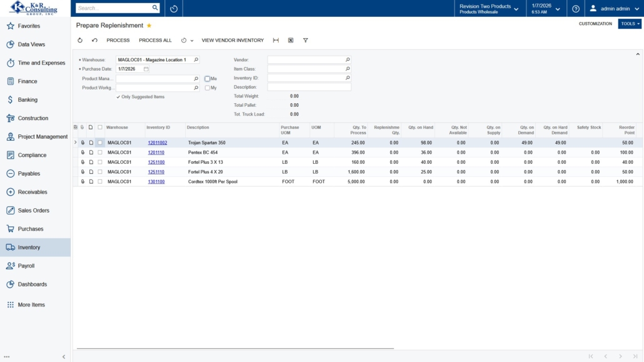Open the Sales Orders menu item
This screenshot has height=362, width=644.
point(34,211)
